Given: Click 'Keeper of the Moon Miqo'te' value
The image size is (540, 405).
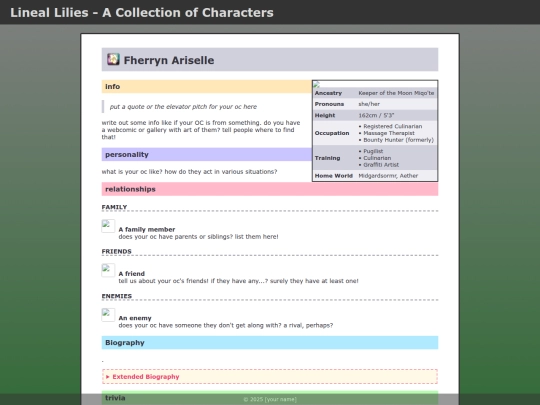Looking at the screenshot, I should tap(396, 93).
